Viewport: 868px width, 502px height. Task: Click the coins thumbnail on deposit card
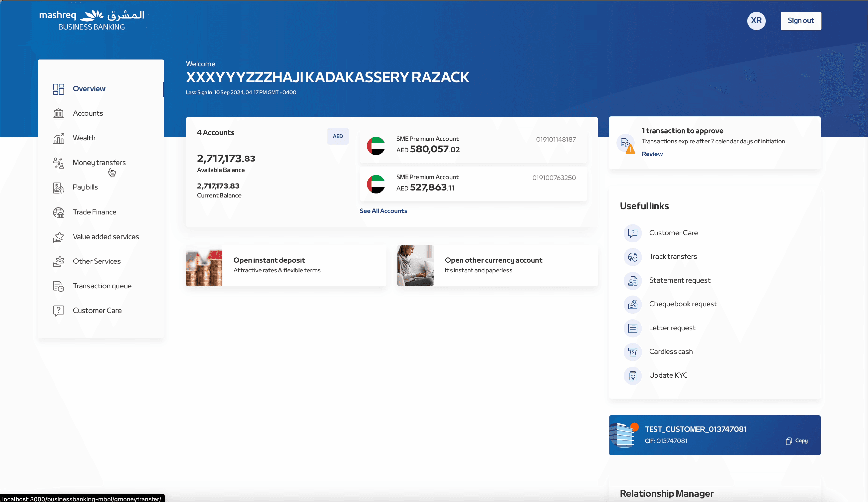point(204,266)
